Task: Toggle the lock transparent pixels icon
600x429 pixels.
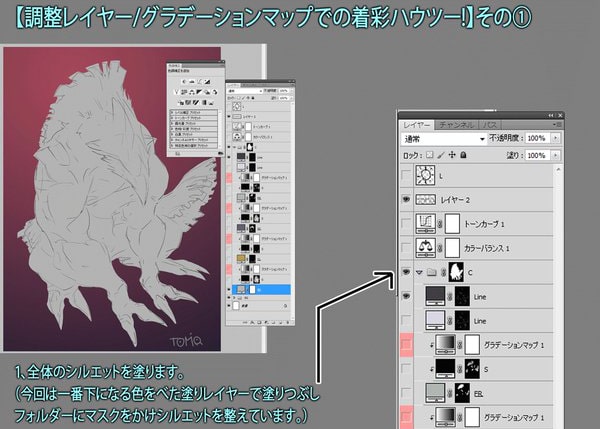Action: pyautogui.click(x=430, y=155)
